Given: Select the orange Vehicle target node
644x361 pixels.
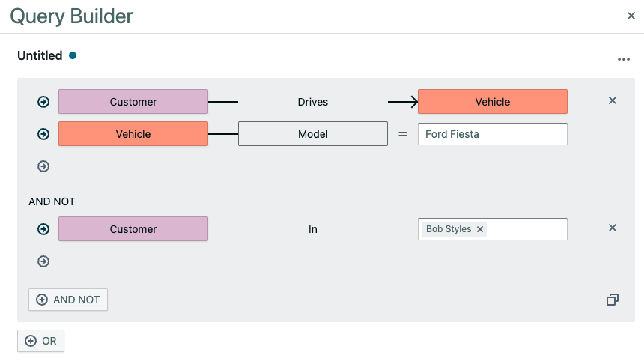Looking at the screenshot, I should (x=492, y=102).
